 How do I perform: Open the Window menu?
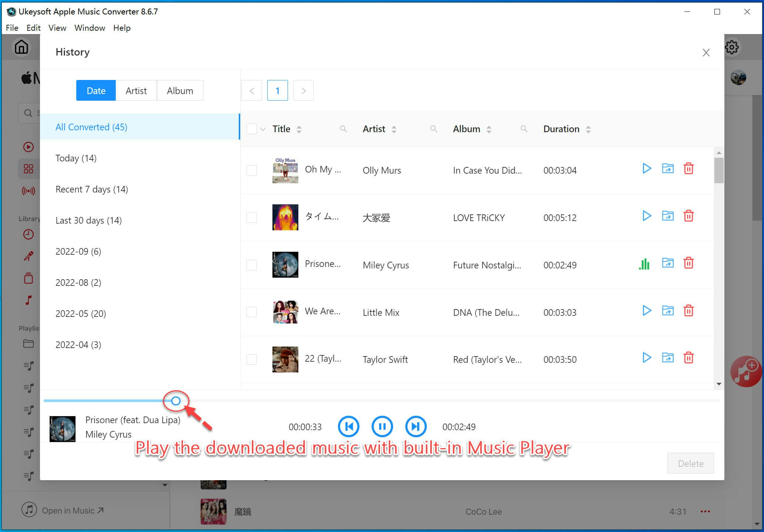tap(90, 28)
